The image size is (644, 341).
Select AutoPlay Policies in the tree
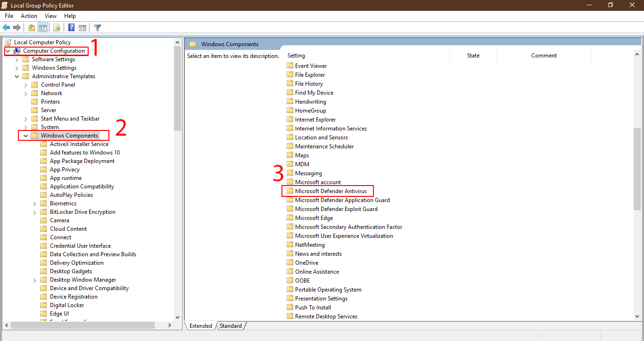[x=71, y=195]
